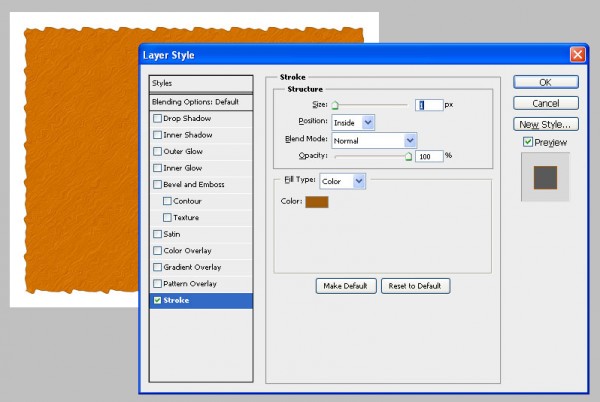
Task: Select the Color Overlay label
Action: point(188,251)
